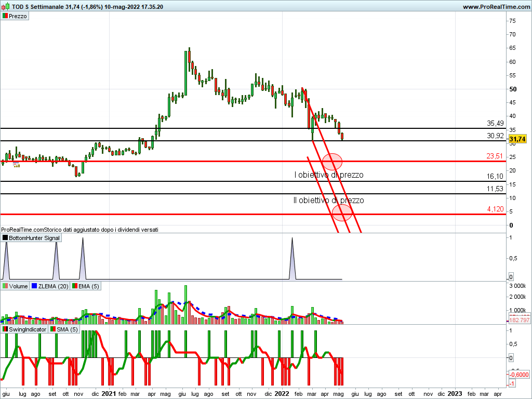This screenshot has height=399, width=532.
Task: Select the Volume indicator label
Action: pos(18,286)
